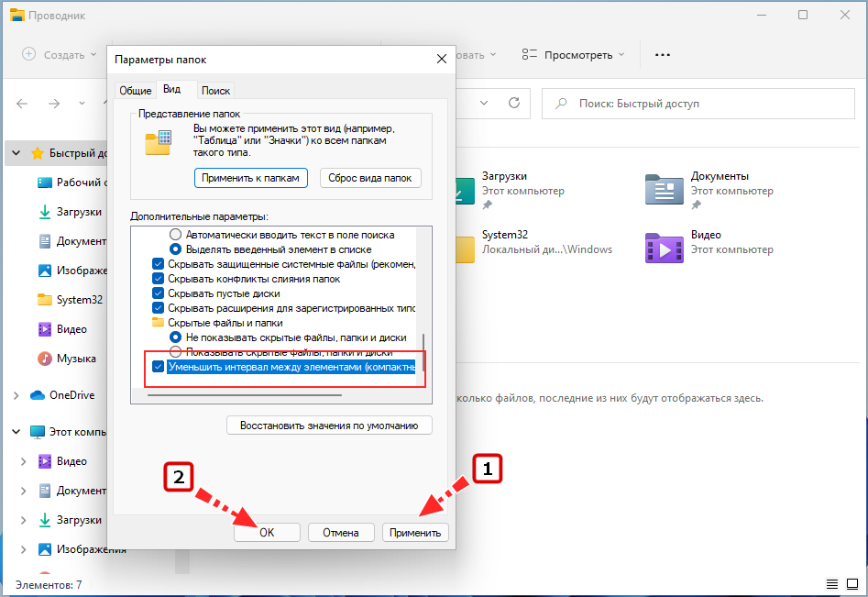868x597 pixels.
Task: Select Видео icon under Этот компьютер
Action: 44,460
